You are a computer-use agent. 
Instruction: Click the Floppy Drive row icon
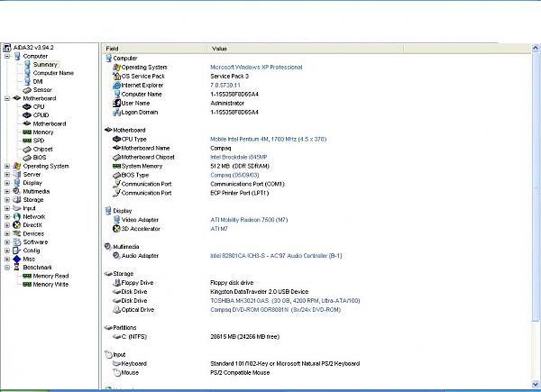click(116, 283)
